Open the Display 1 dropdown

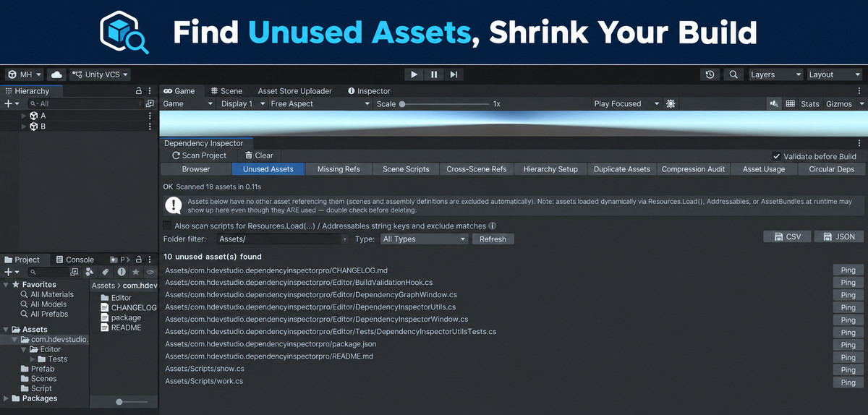click(242, 104)
